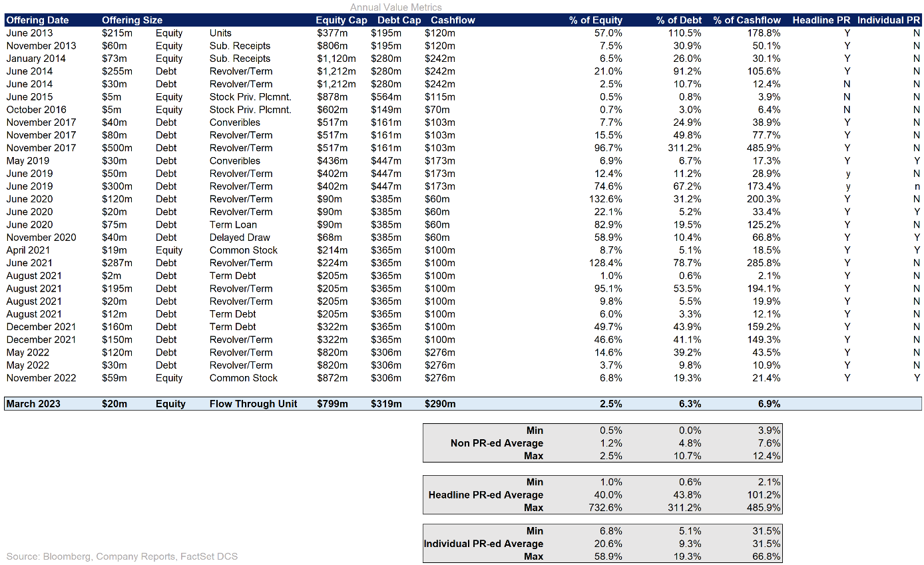Select the 'Non PR-ed Average' label
The width and height of the screenshot is (924, 565).
tap(497, 443)
